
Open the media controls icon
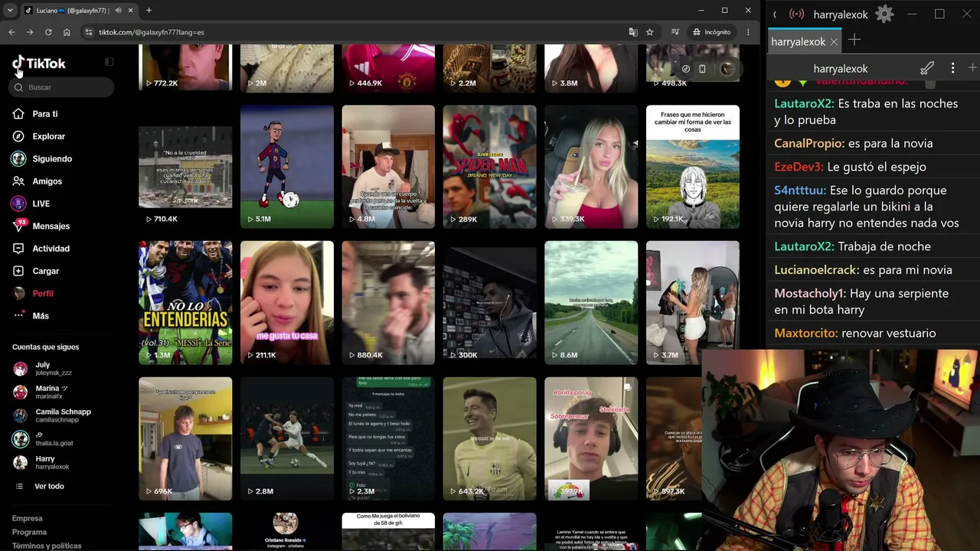(x=675, y=32)
